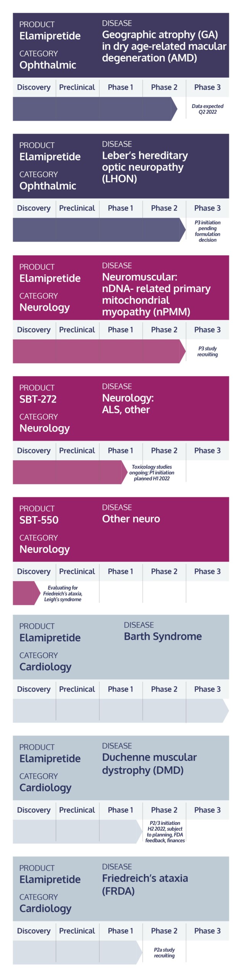
Task: Click the Barth Syndrome progress arrow bar
Action: [121, 711]
